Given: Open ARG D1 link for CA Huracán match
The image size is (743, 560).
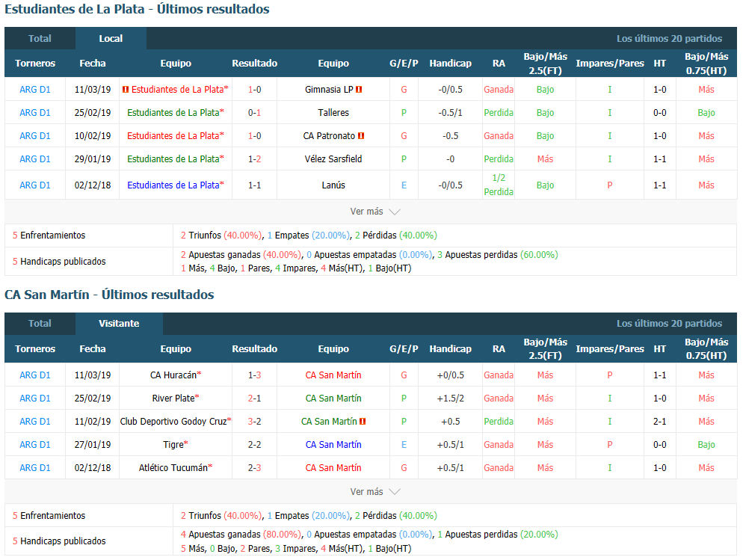Looking at the screenshot, I should pos(35,375).
